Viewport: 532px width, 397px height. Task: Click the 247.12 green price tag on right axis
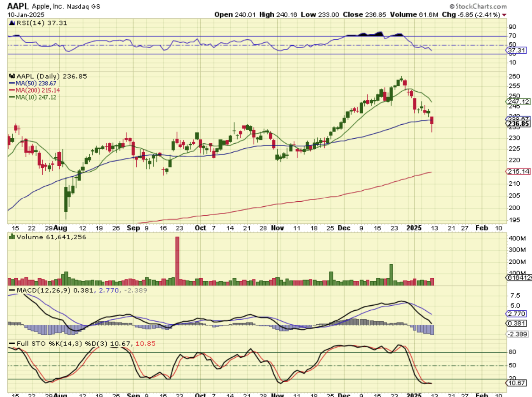click(x=518, y=102)
